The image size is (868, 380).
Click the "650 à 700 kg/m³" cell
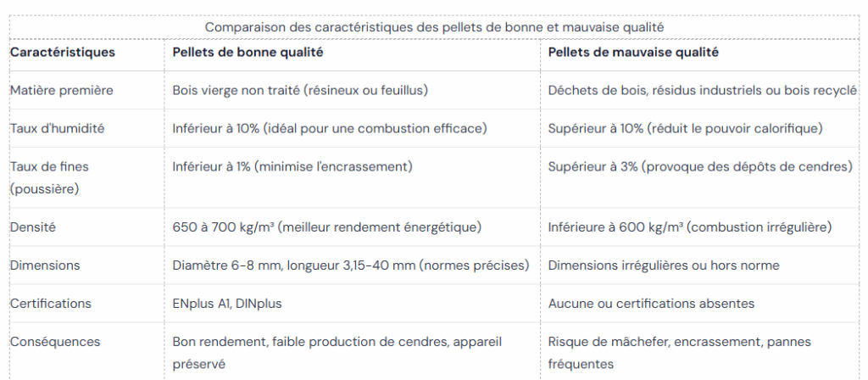pyautogui.click(x=327, y=227)
